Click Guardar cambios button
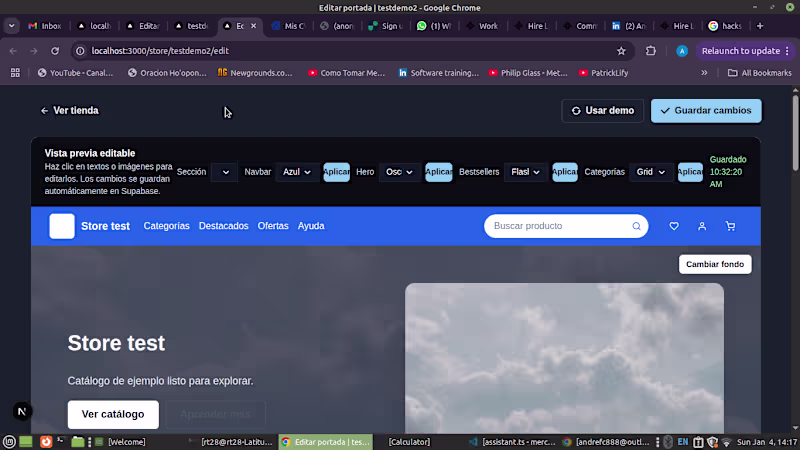The height and width of the screenshot is (450, 800). (706, 111)
